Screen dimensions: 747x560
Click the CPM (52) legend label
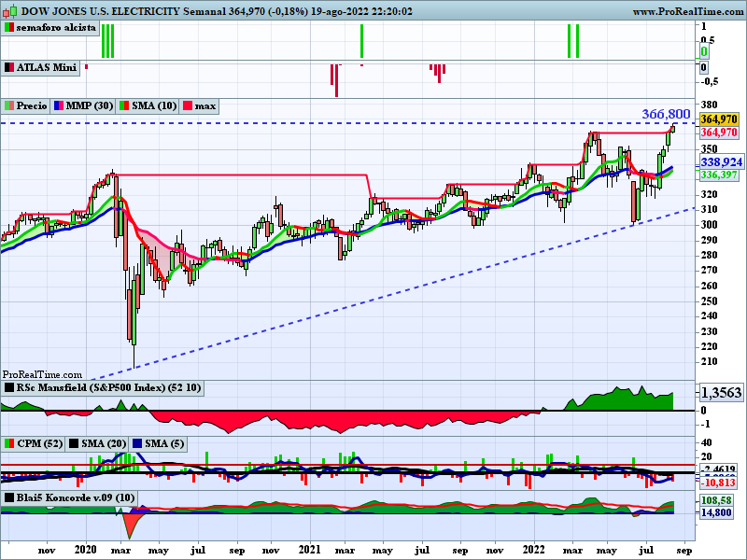(x=34, y=444)
